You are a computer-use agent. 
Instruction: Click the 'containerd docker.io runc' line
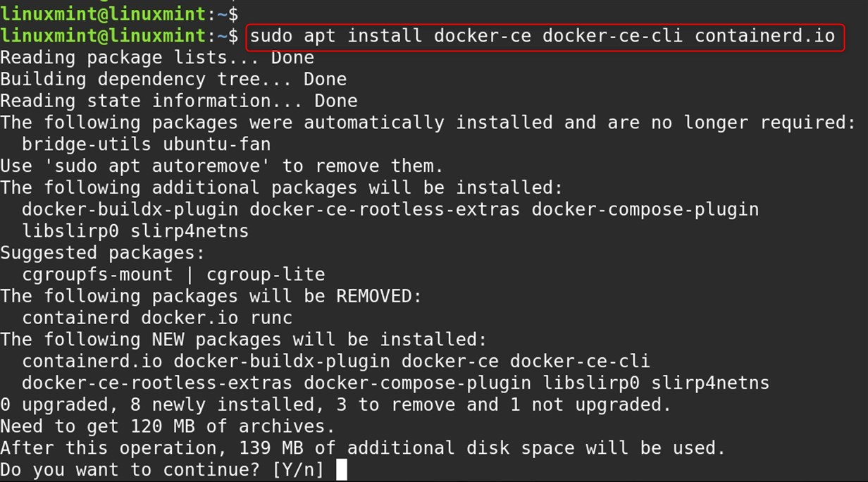[157, 318]
